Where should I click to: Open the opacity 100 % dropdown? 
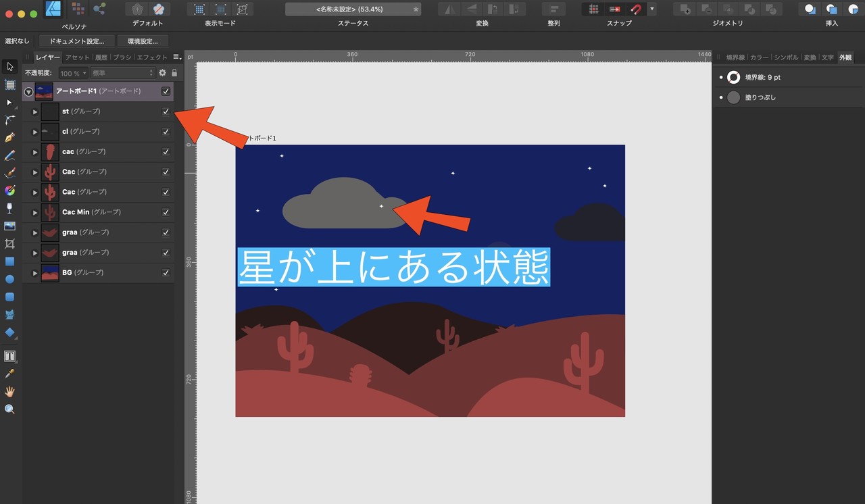click(73, 73)
